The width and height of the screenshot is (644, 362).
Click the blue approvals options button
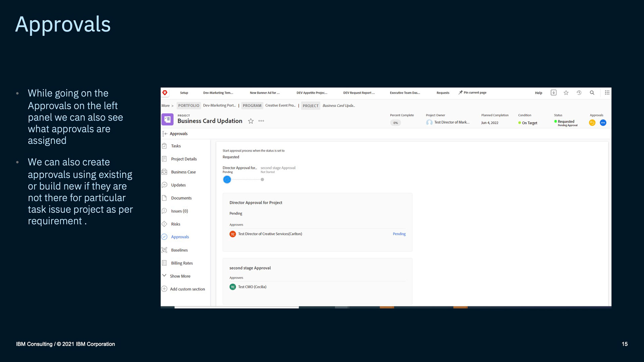(603, 123)
